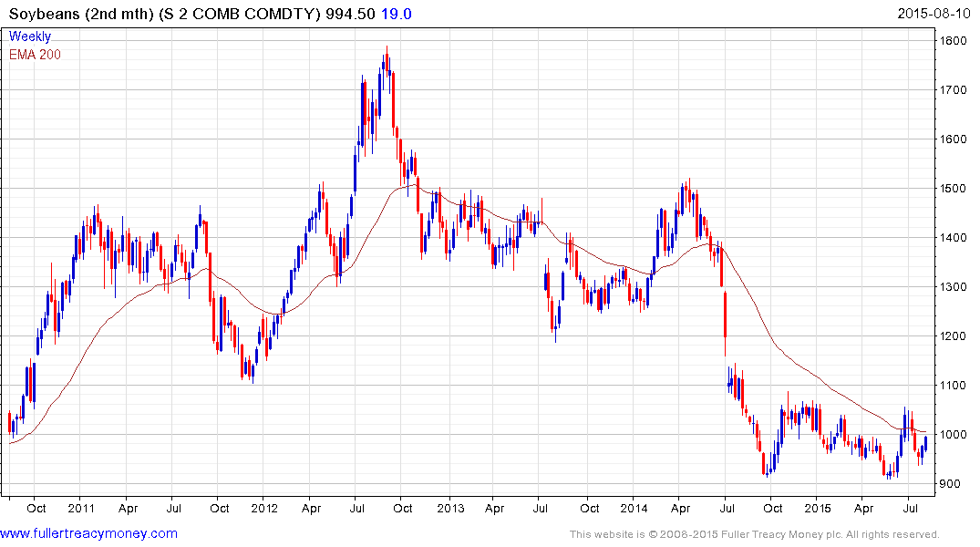Screen dimensions: 980x547
Task: Click the blue 19.0 change value
Action: click(x=397, y=14)
